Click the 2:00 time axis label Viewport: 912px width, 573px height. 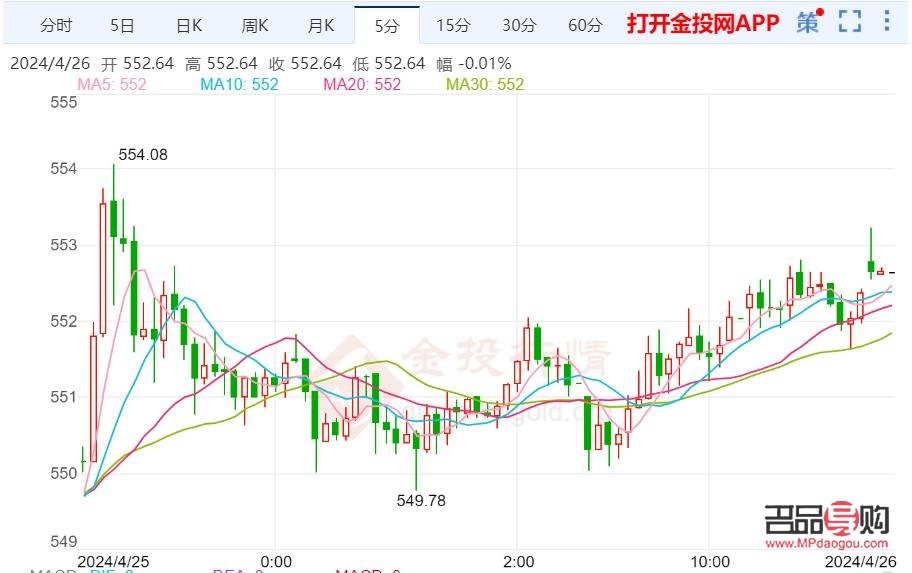[x=518, y=562]
